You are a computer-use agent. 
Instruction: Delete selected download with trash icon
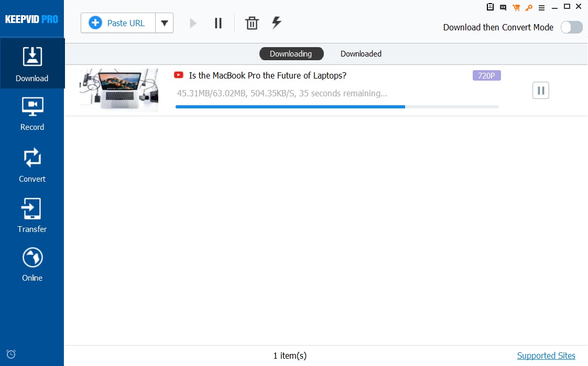tap(252, 23)
